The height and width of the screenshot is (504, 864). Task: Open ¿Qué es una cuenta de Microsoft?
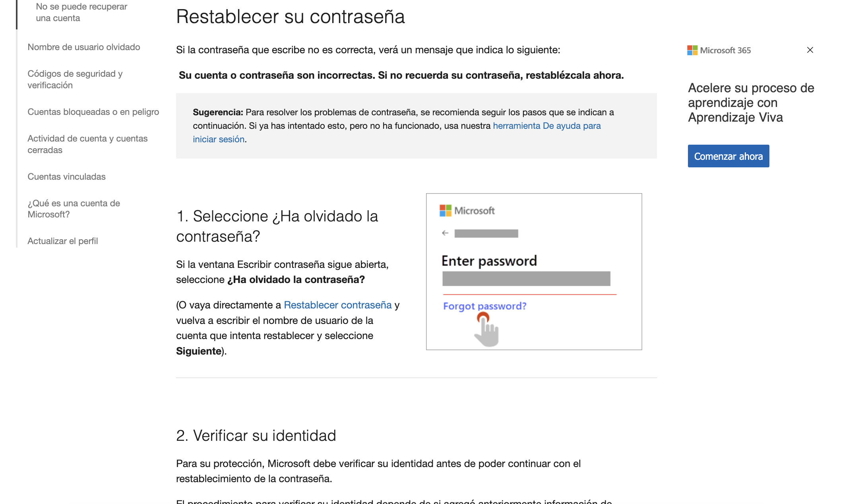pos(74,209)
